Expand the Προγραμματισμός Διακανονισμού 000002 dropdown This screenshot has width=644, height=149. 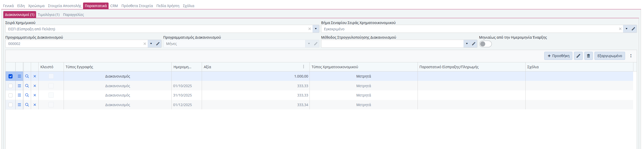click(151, 44)
